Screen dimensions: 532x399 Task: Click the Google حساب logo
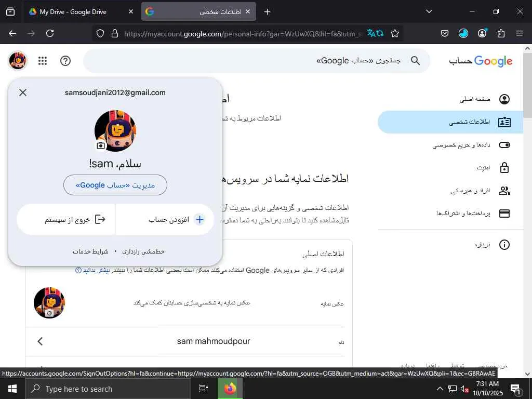(x=481, y=61)
